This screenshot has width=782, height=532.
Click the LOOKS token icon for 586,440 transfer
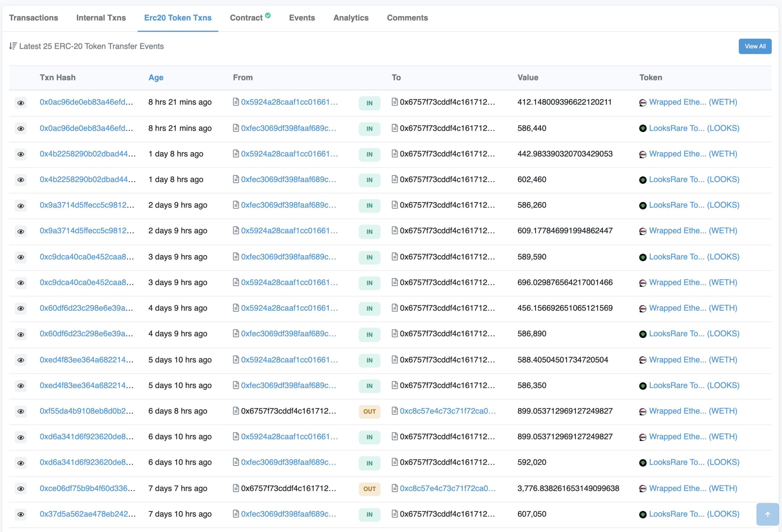(x=642, y=129)
